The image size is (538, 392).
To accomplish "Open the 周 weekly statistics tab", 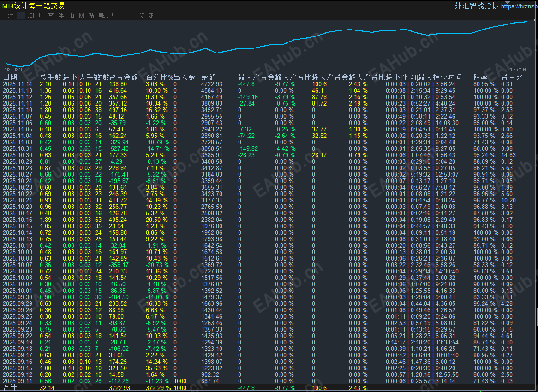I will click(31, 16).
